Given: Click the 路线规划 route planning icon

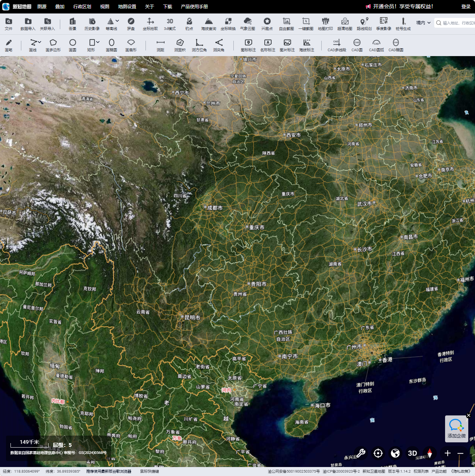Looking at the screenshot, I should point(364,24).
